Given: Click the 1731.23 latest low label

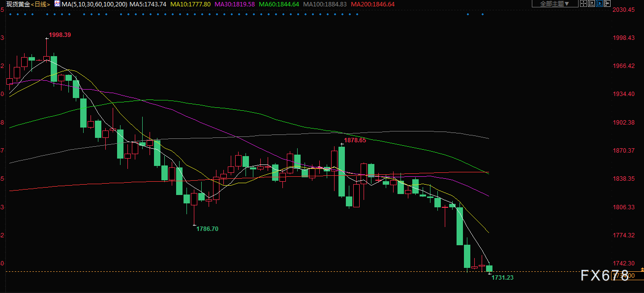Looking at the screenshot, I should (502, 278).
